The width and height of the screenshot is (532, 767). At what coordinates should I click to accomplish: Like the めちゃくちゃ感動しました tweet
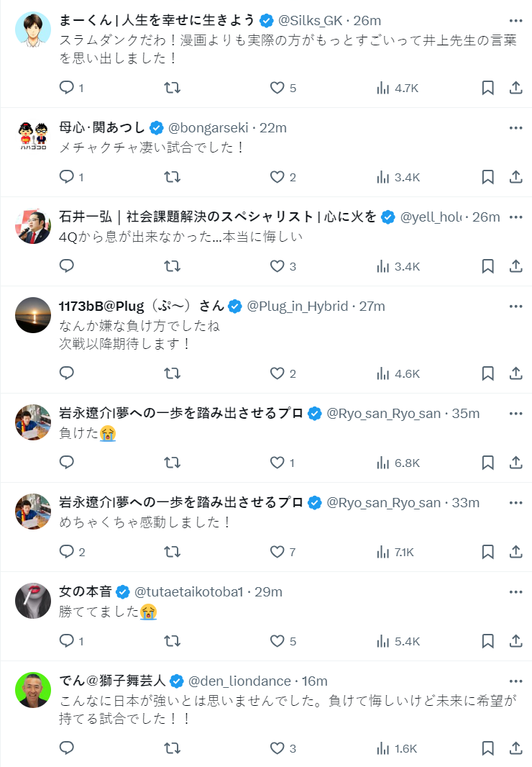pyautogui.click(x=278, y=552)
